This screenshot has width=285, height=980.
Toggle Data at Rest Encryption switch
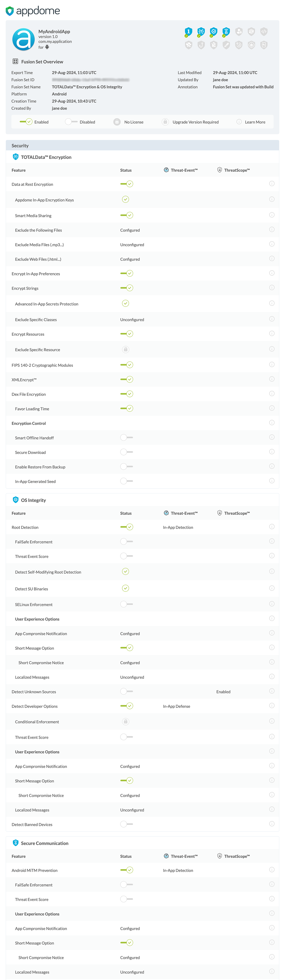(x=127, y=184)
